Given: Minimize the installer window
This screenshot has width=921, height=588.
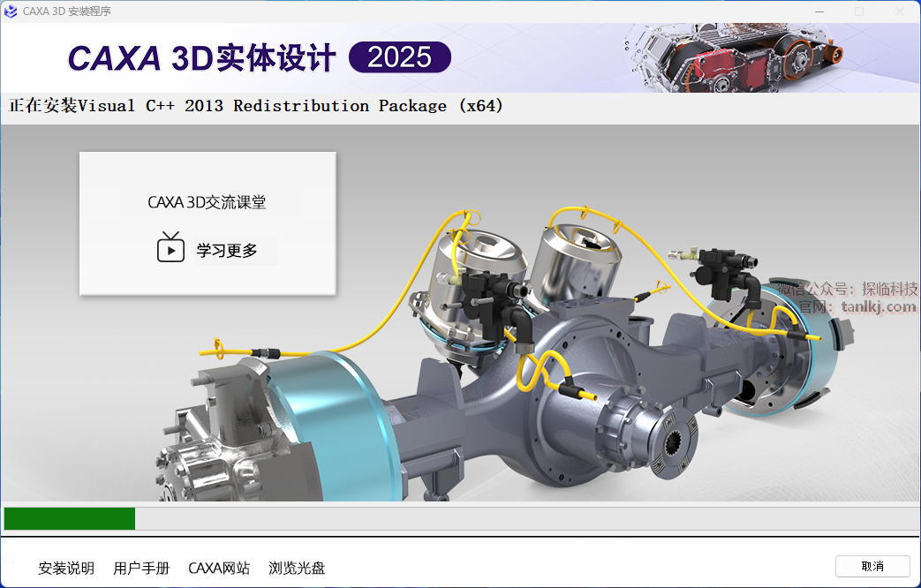Looking at the screenshot, I should 818,11.
